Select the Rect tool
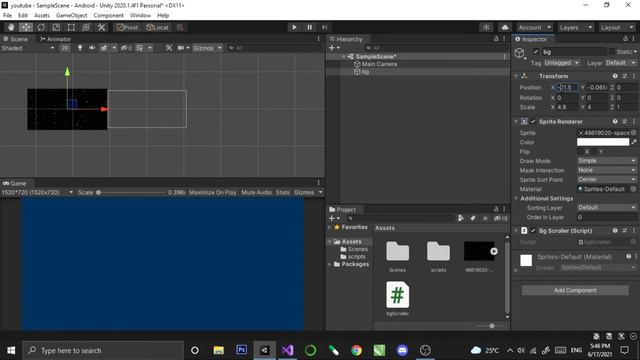The image size is (640, 360). 71,27
